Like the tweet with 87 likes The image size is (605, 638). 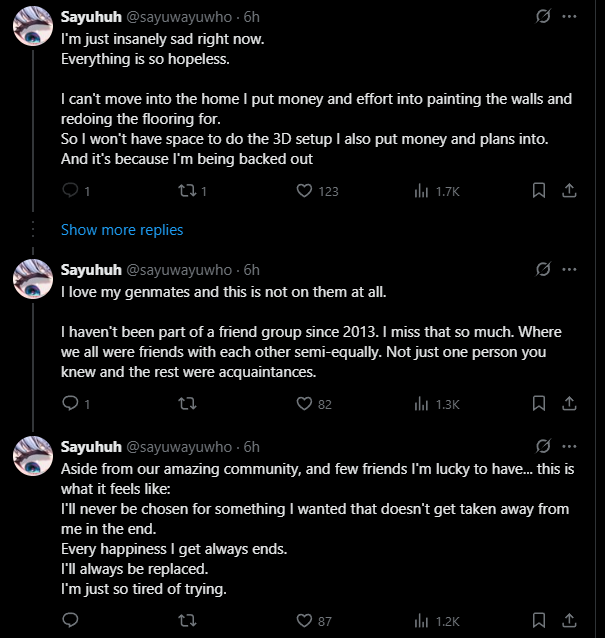click(305, 621)
